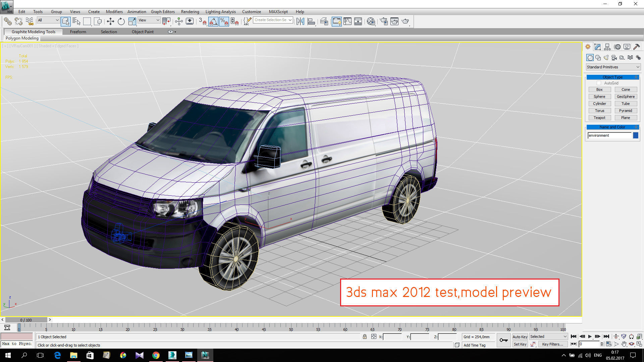Open the All selection filter dropdown

click(48, 20)
